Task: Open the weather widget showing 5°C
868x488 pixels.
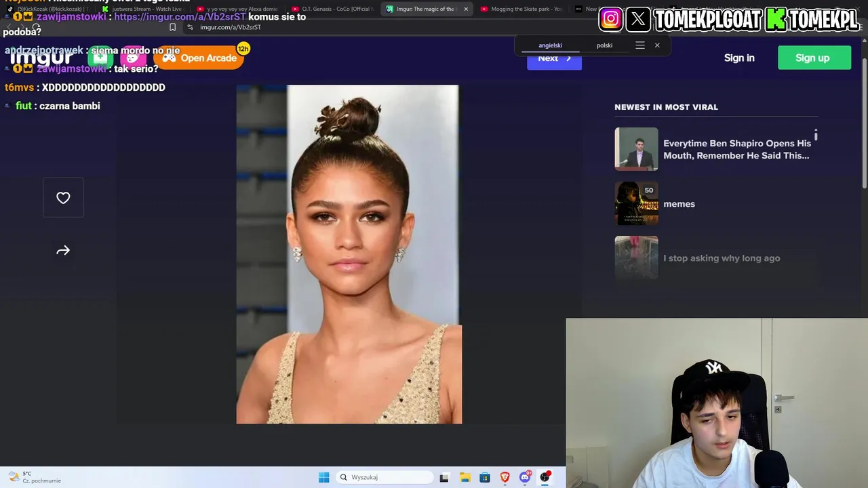Action: 35,477
